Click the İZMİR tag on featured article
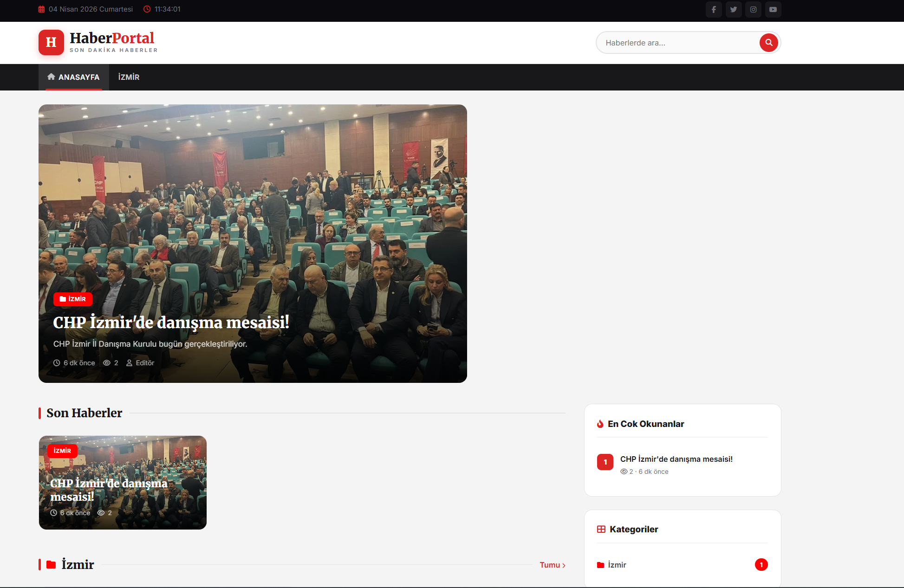This screenshot has height=588, width=904. click(73, 299)
